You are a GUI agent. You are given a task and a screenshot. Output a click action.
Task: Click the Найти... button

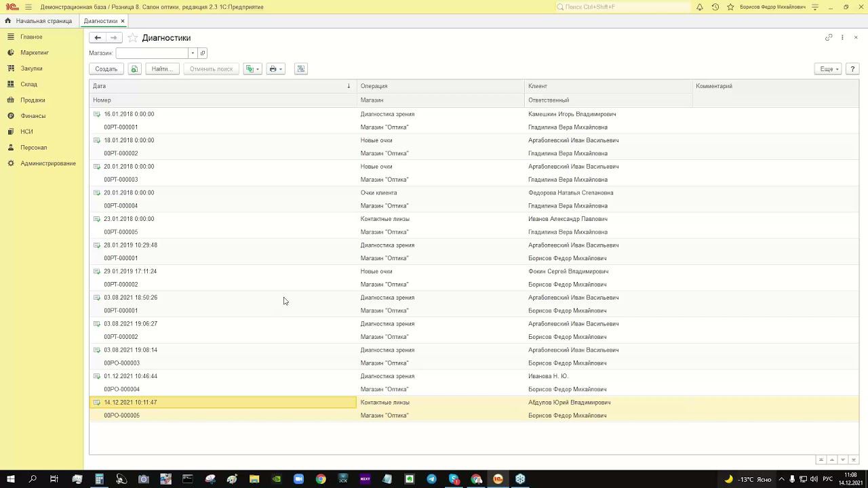coord(162,69)
